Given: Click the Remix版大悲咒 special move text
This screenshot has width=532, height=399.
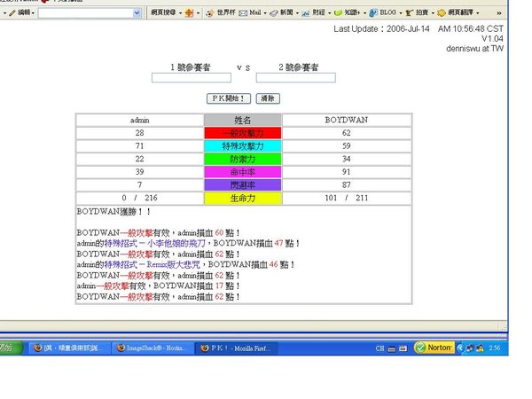Looking at the screenshot, I should click(x=174, y=264).
